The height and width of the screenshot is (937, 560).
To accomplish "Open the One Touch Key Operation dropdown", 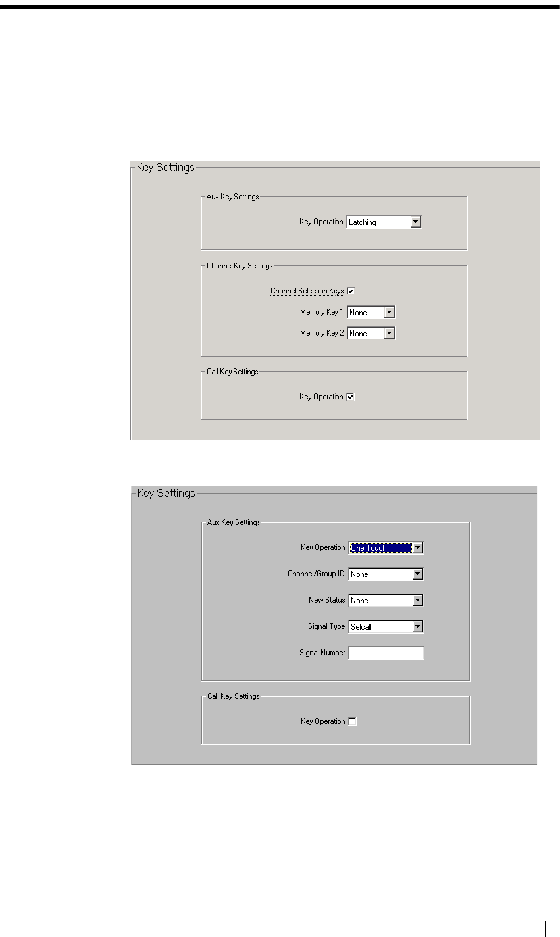I will 386,548.
